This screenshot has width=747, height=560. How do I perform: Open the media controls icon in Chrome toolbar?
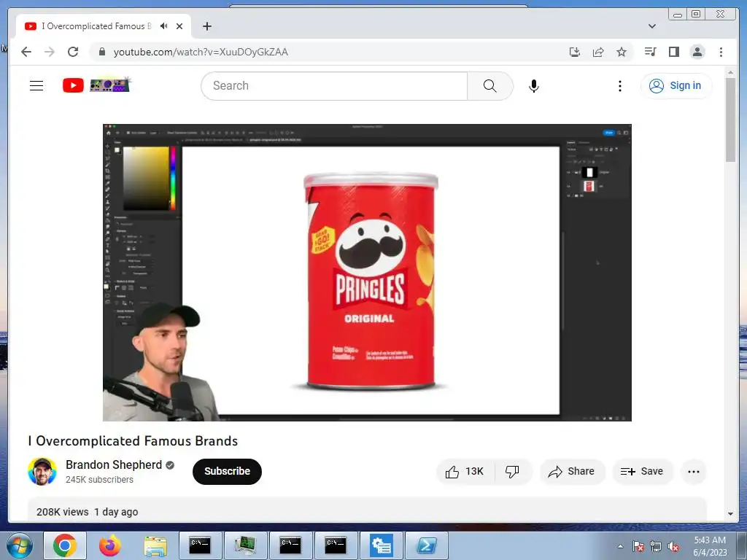(x=650, y=52)
